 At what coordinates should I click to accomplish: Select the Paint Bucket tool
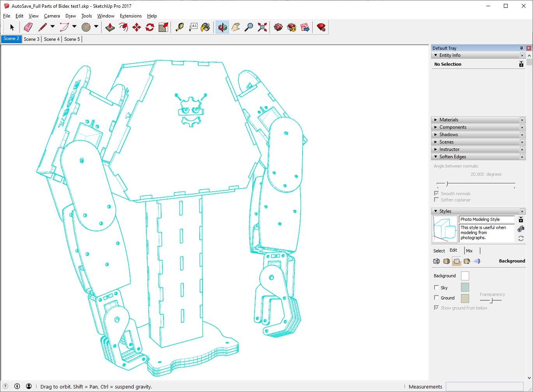205,27
